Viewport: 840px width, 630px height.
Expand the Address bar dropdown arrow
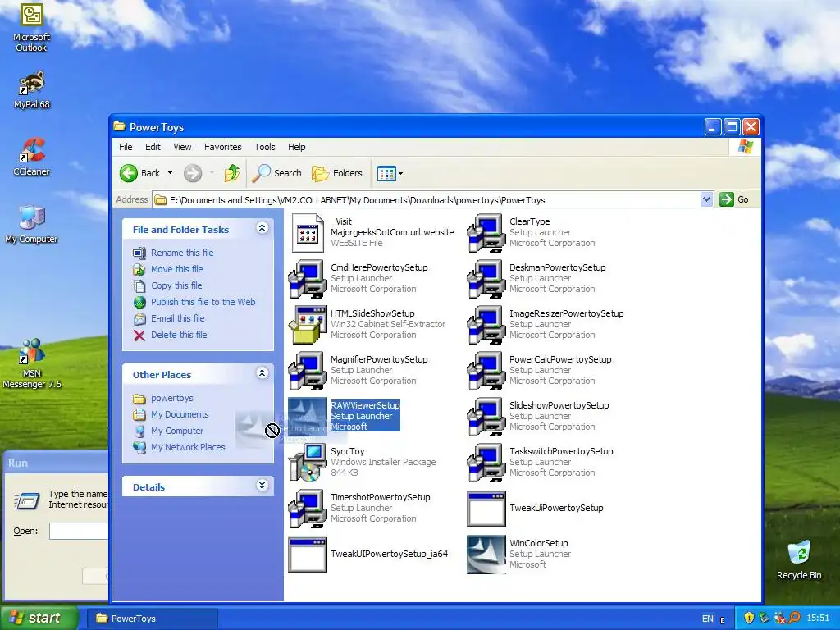tap(706, 200)
